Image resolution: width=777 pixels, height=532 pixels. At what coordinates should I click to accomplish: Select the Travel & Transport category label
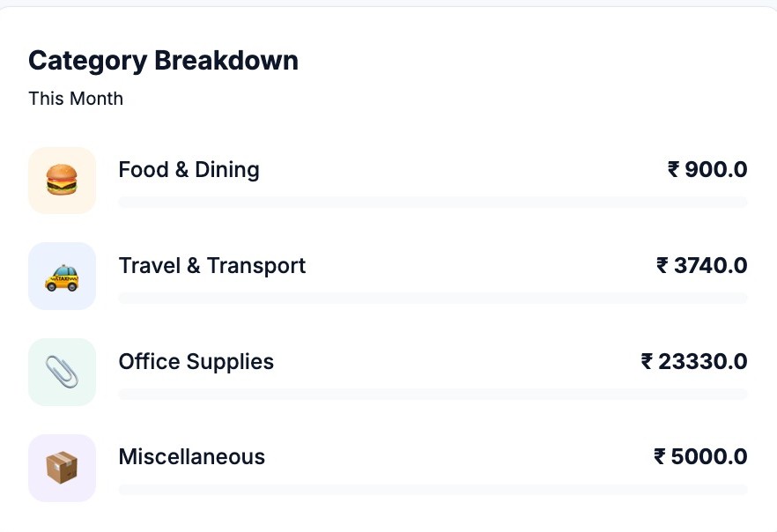(212, 265)
